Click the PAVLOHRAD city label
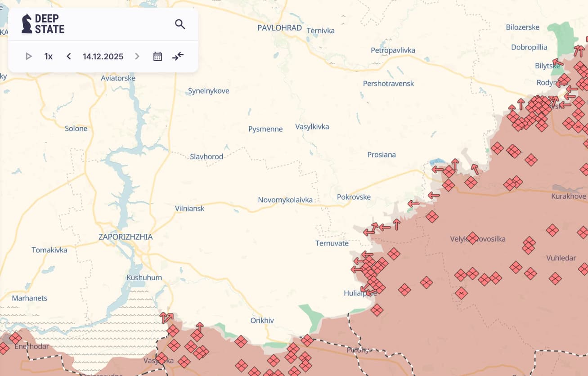The width and height of the screenshot is (588, 376). pos(279,28)
